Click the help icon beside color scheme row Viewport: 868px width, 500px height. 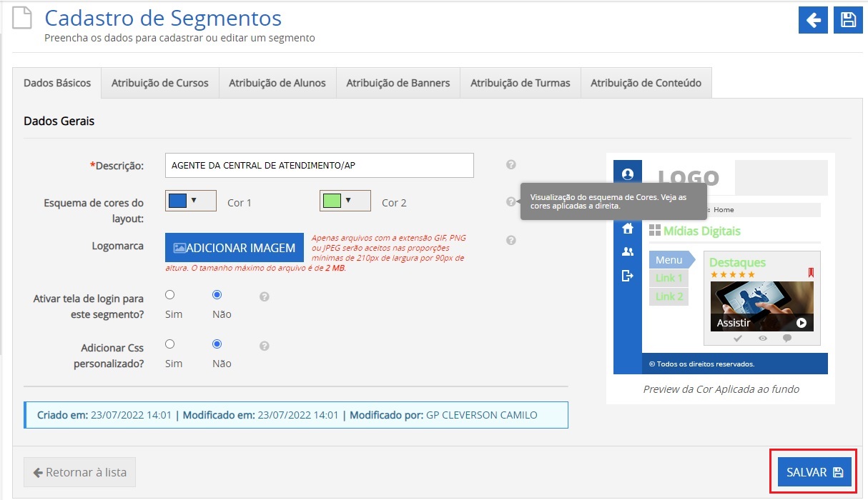[x=511, y=202]
